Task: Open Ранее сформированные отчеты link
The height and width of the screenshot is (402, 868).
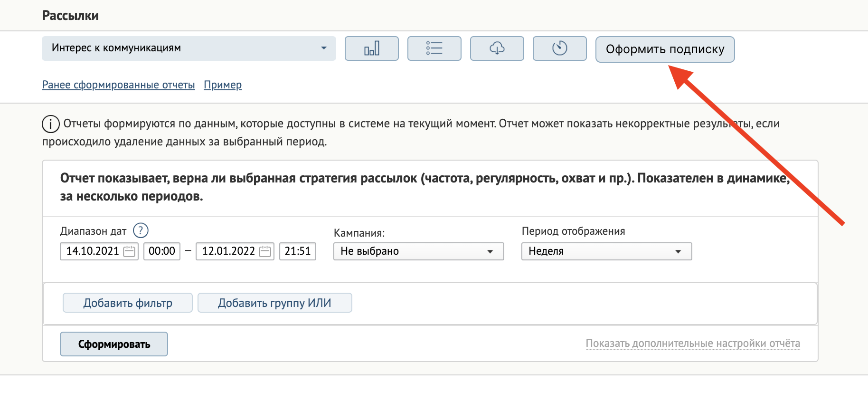Action: coord(119,85)
